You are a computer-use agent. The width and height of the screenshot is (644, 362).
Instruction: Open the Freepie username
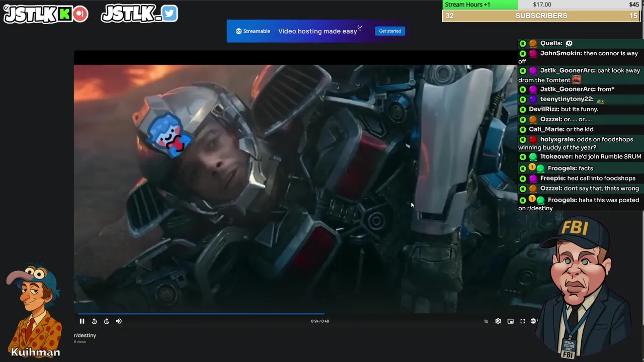(x=552, y=178)
